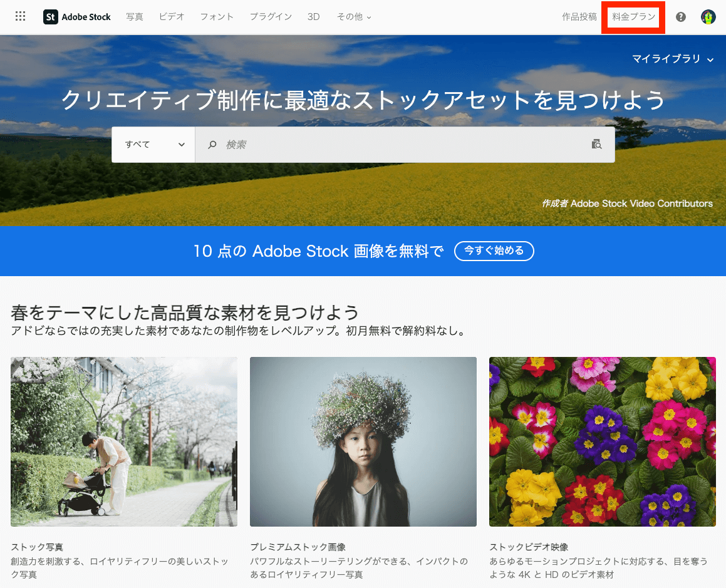This screenshot has width=726, height=588.
Task: Click the プラグイン navigation item
Action: (x=271, y=17)
